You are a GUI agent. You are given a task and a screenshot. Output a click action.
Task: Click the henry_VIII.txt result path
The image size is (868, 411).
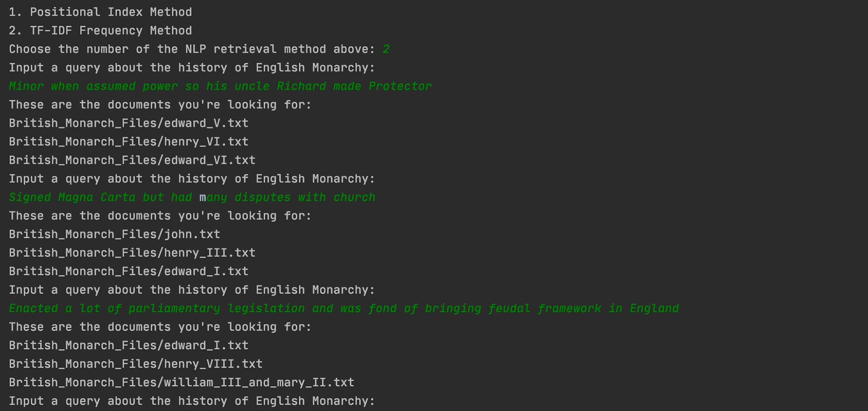click(136, 364)
